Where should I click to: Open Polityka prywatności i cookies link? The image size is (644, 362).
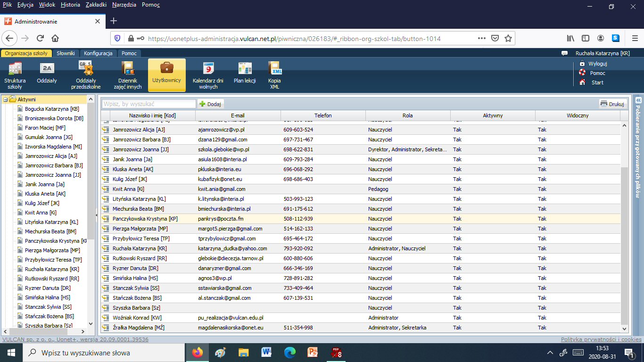coord(601,339)
